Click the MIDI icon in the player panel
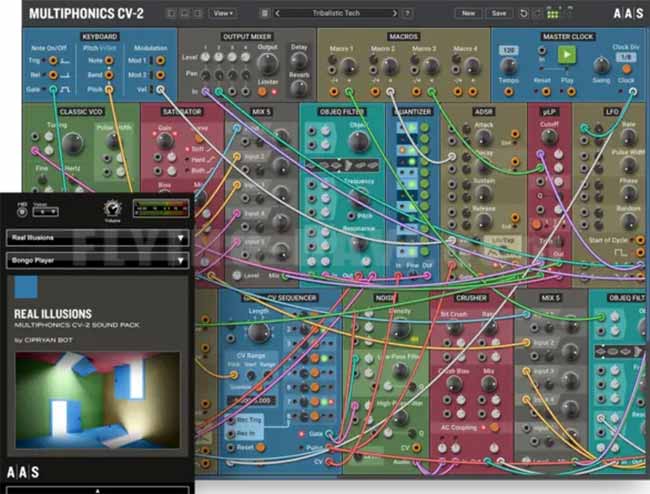 click(x=22, y=211)
